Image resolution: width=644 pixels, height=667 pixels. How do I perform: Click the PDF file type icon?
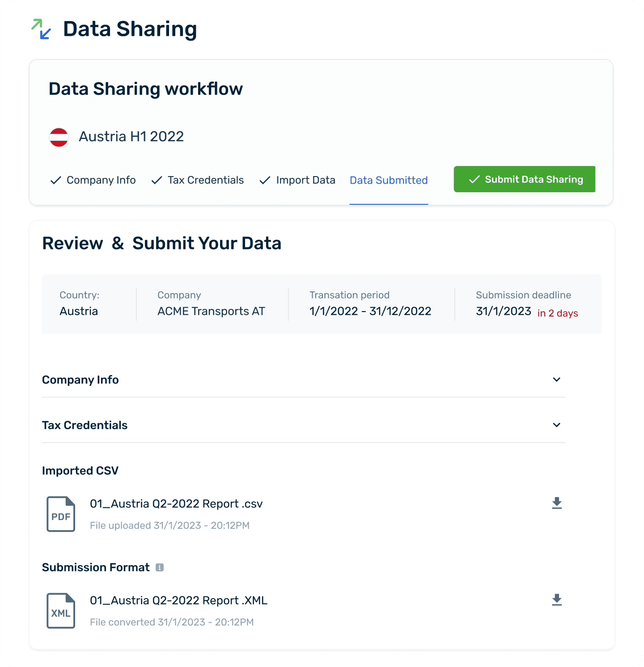61,514
